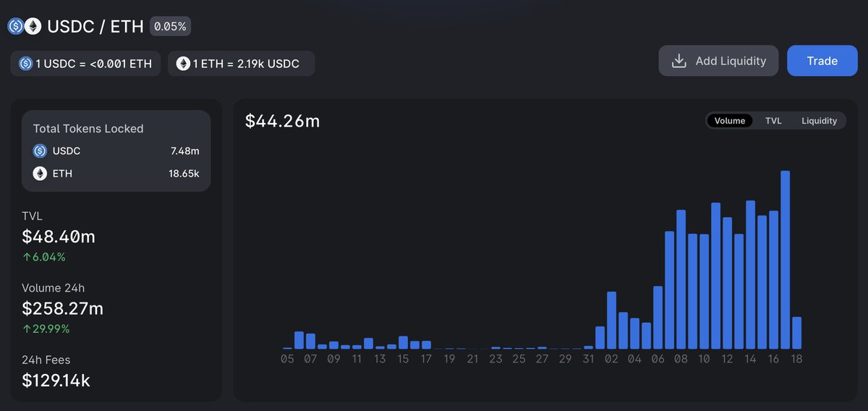Click the USDC icon in the price chip
Viewport: 868px width, 411px height.
click(26, 63)
